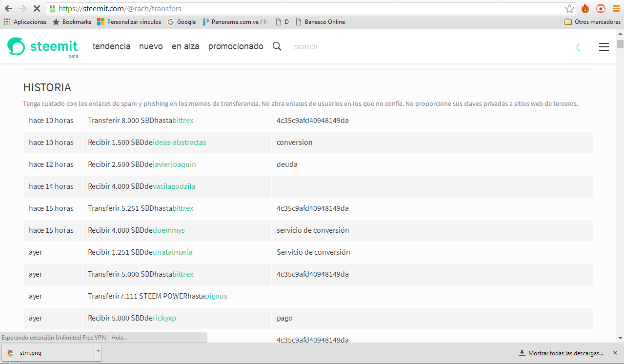Click the scrollbar up arrow
The width and height of the screenshot is (624, 364).
click(x=620, y=33)
